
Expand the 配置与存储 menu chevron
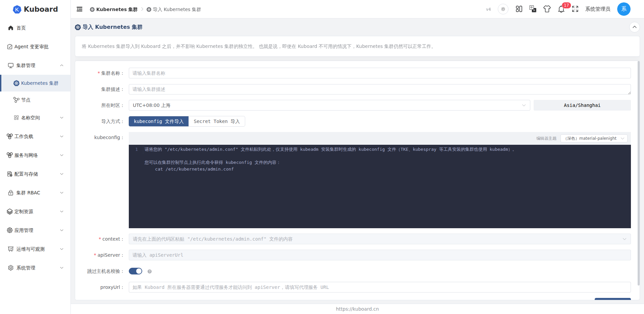[x=62, y=174]
